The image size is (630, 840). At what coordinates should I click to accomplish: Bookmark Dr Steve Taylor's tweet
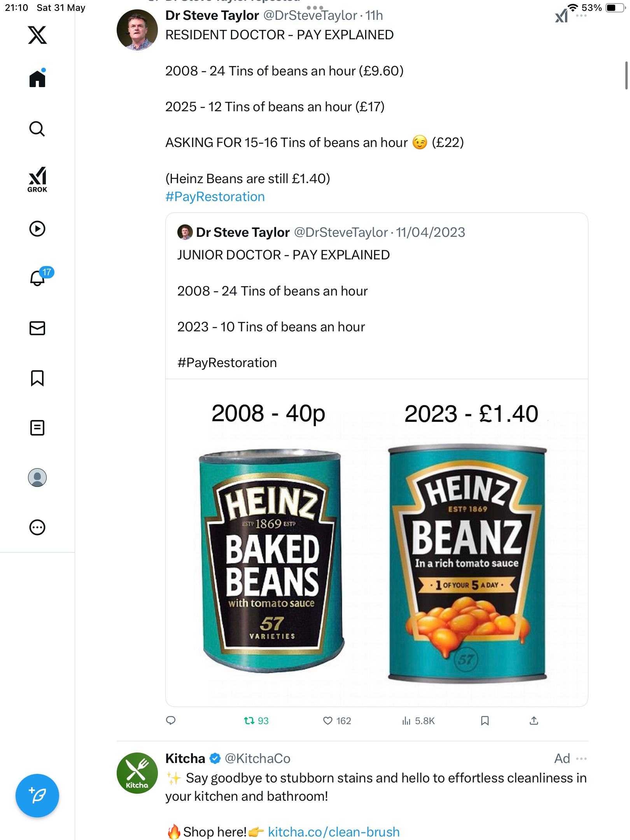click(485, 721)
